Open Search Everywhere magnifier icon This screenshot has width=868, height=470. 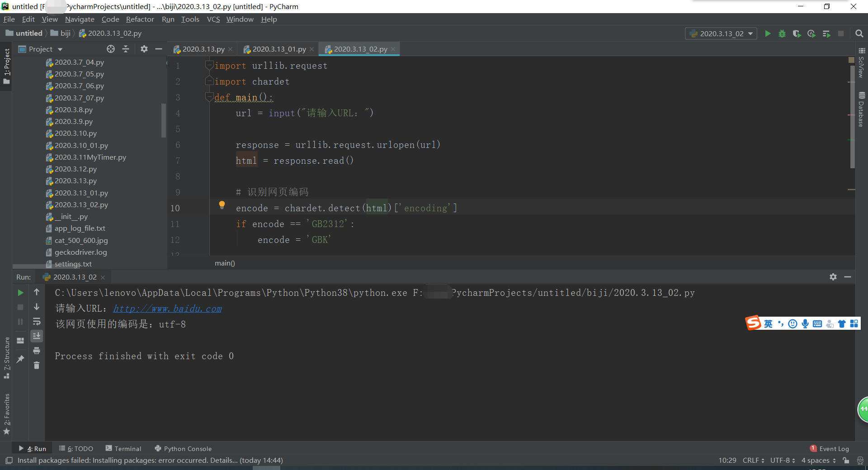pos(859,33)
